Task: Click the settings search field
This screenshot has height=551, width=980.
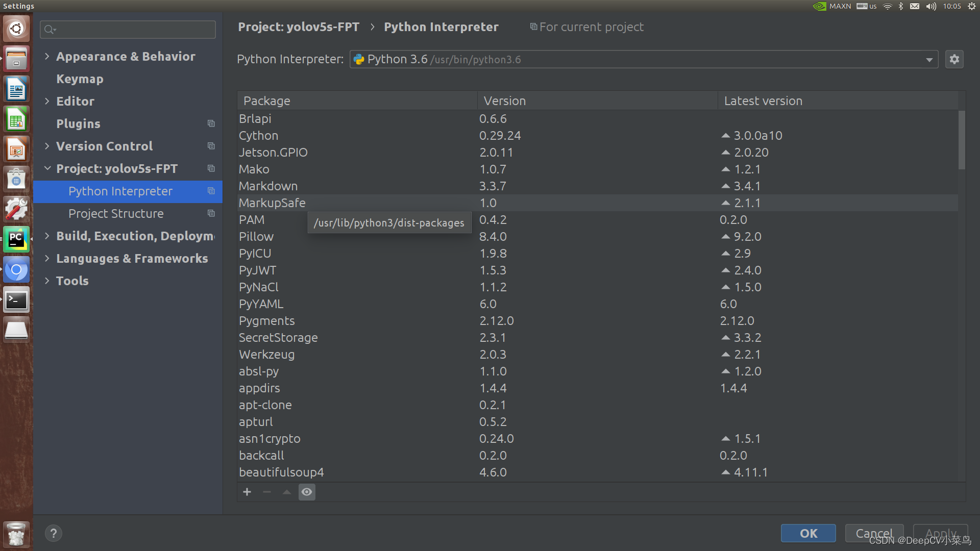Action: click(128, 30)
